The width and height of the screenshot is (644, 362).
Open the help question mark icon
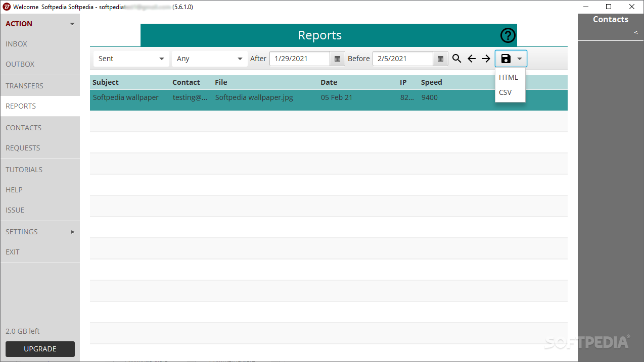point(508,35)
